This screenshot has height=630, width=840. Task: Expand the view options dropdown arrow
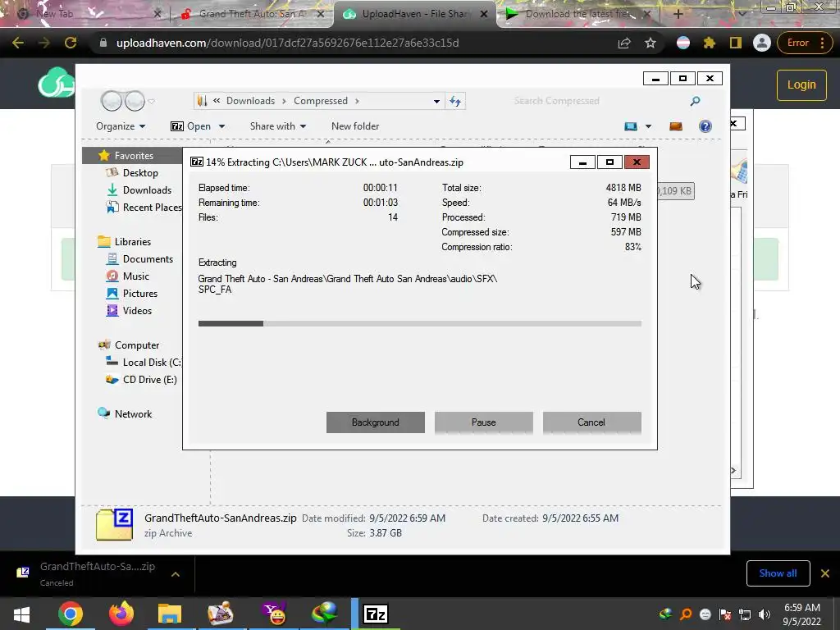648,127
